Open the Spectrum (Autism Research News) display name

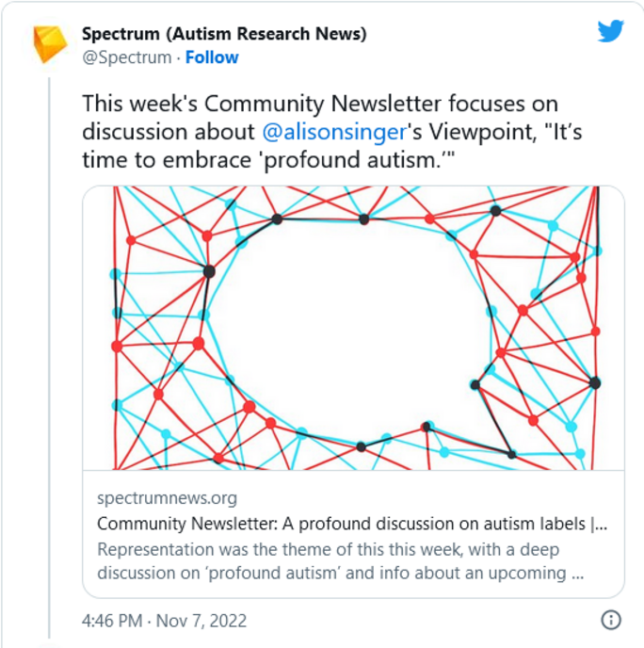(224, 34)
